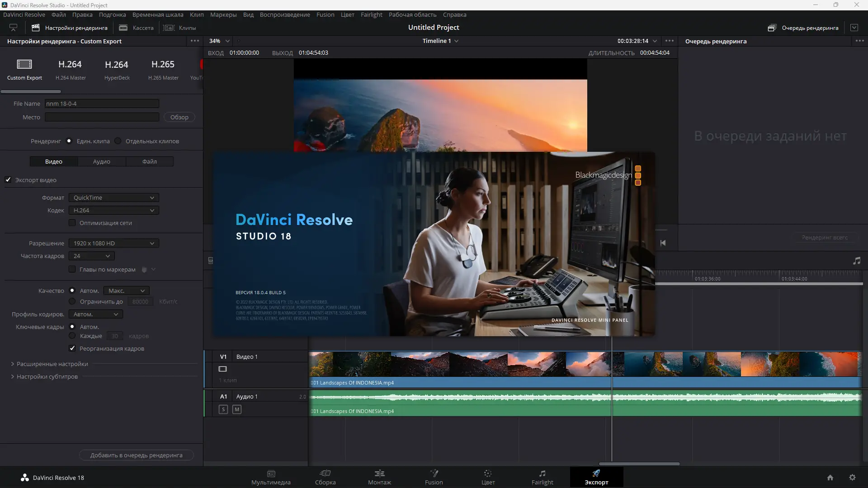Enable Оптимизация сети checkbox

click(72, 223)
